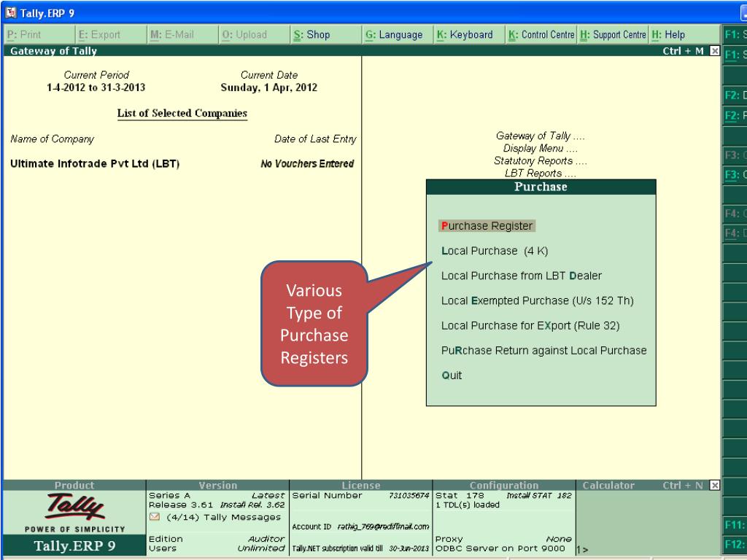Click the Proxy None configuration text
Viewport: 747px width, 560px height.
click(503, 539)
